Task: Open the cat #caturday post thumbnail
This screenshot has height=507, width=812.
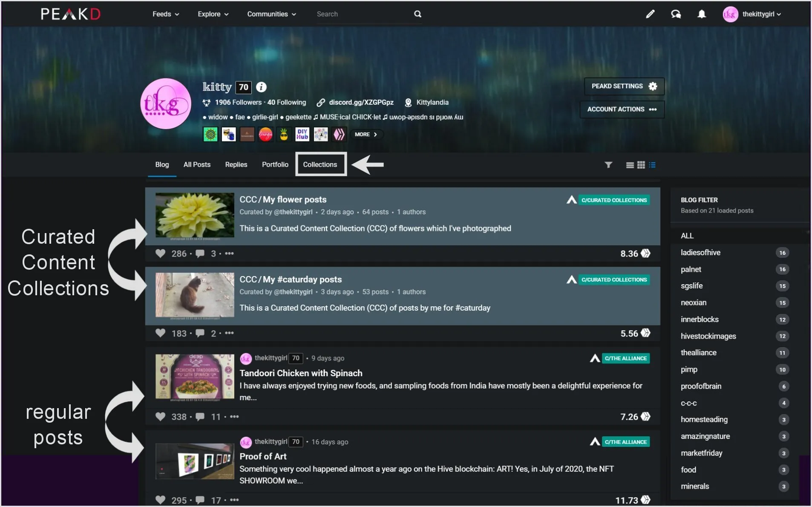Action: (x=195, y=295)
